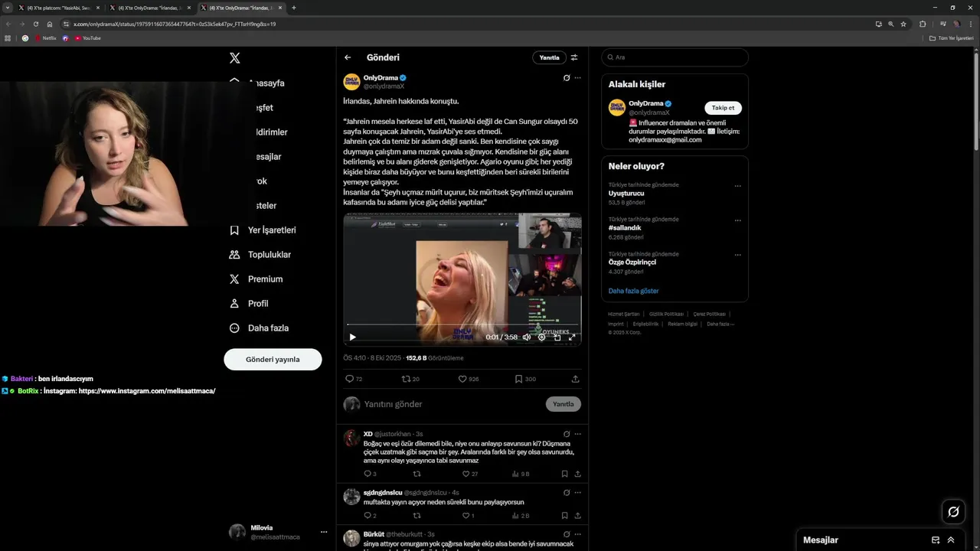Viewport: 980px width, 551px height.
Task: Open the Tüm Yer İşaretleri folder
Action: tap(951, 38)
